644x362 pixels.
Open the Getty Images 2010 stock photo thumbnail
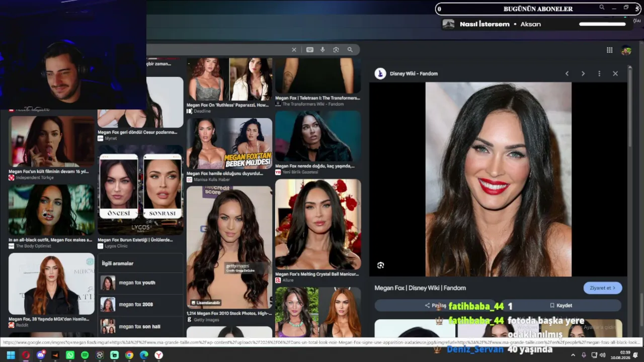[x=229, y=247]
